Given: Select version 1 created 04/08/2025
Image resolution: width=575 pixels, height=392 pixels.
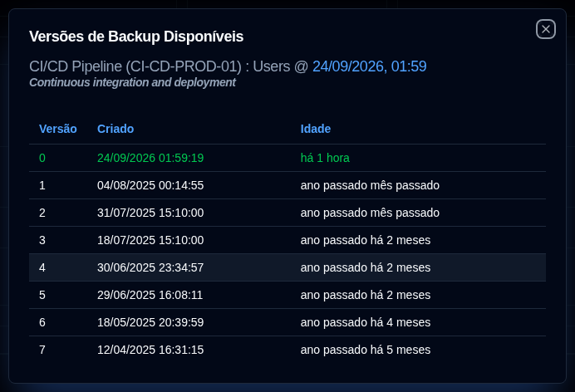Looking at the screenshot, I should [287, 185].
